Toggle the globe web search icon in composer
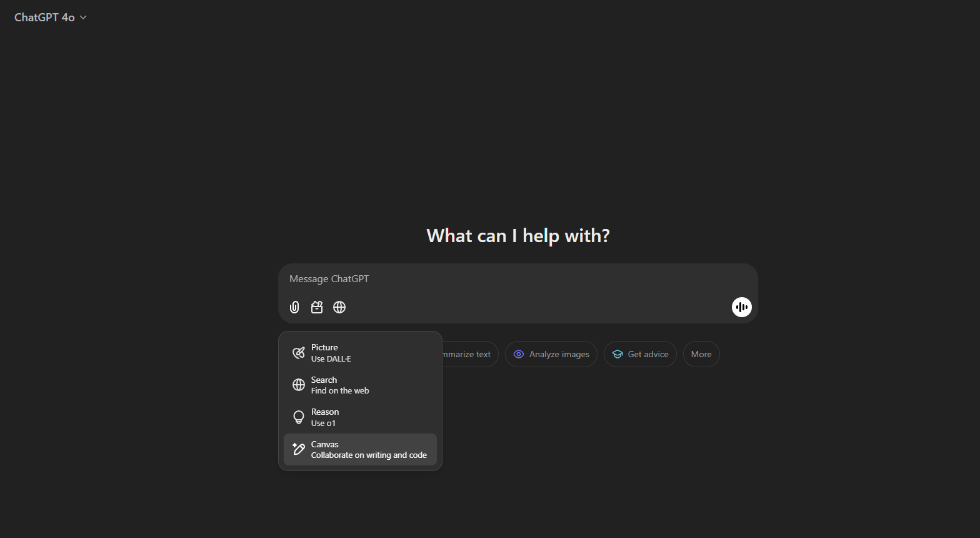This screenshot has height=538, width=980. (x=339, y=307)
